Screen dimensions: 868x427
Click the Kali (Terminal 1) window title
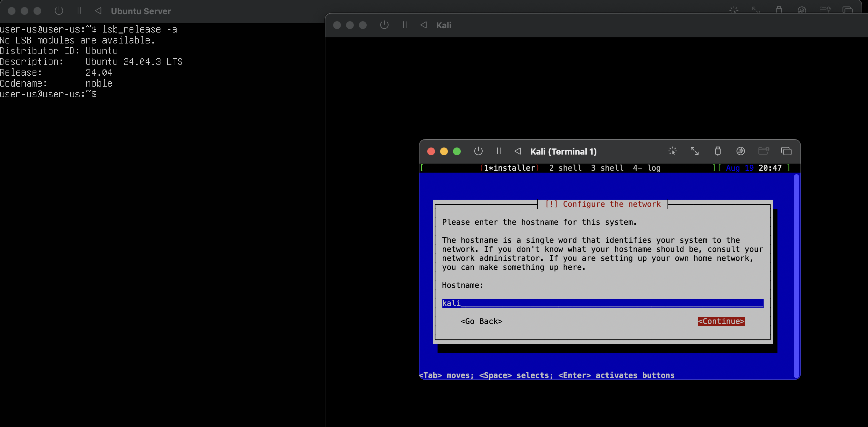(x=564, y=152)
